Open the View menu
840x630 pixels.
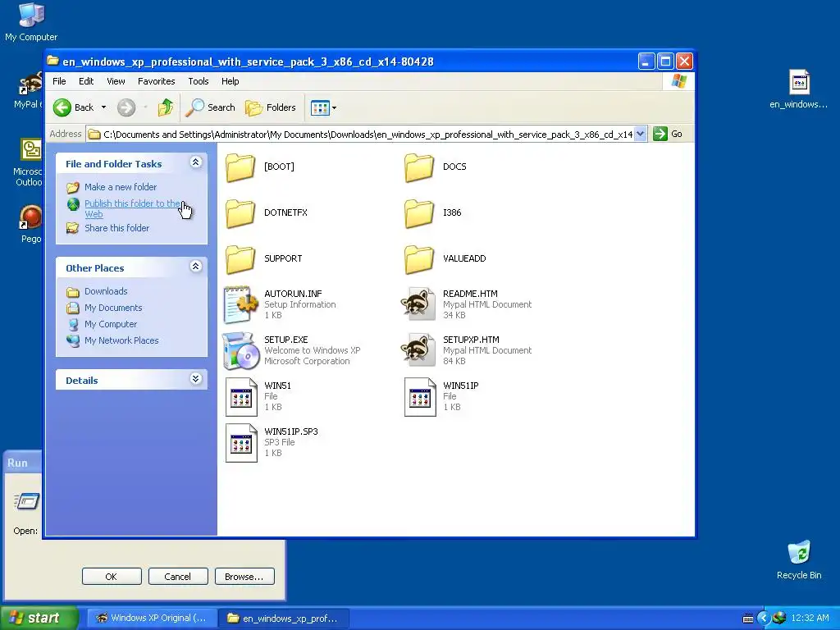[116, 81]
